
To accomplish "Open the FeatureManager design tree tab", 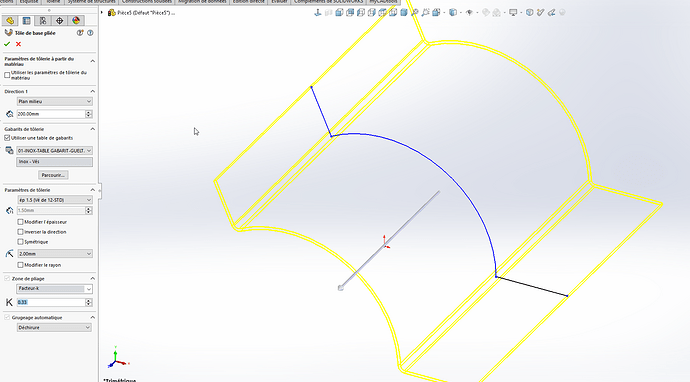I will pyautogui.click(x=10, y=21).
